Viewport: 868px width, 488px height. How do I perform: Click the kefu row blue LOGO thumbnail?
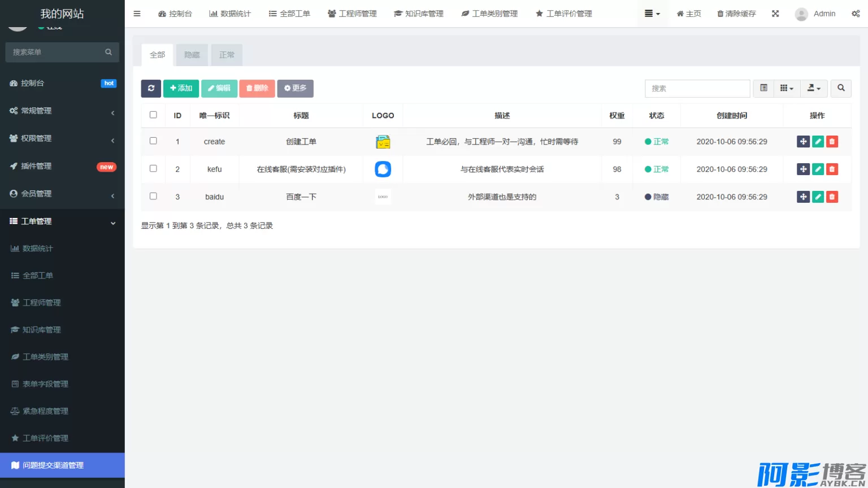383,169
